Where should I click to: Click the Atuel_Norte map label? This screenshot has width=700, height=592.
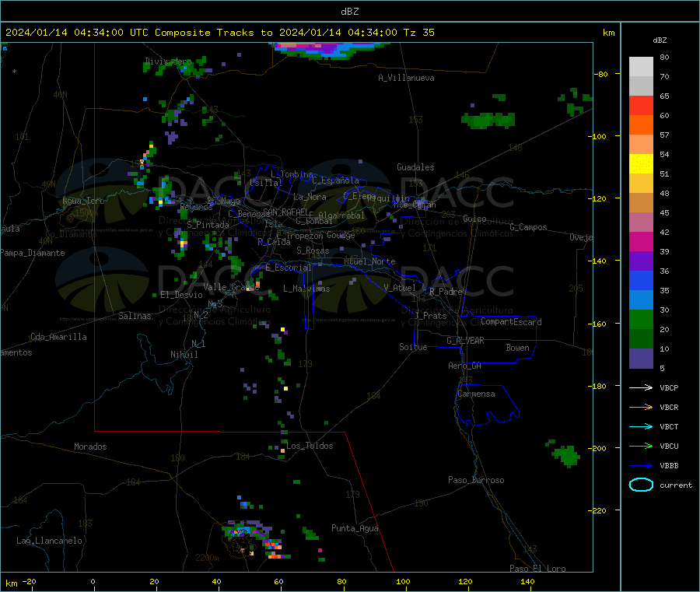(369, 261)
